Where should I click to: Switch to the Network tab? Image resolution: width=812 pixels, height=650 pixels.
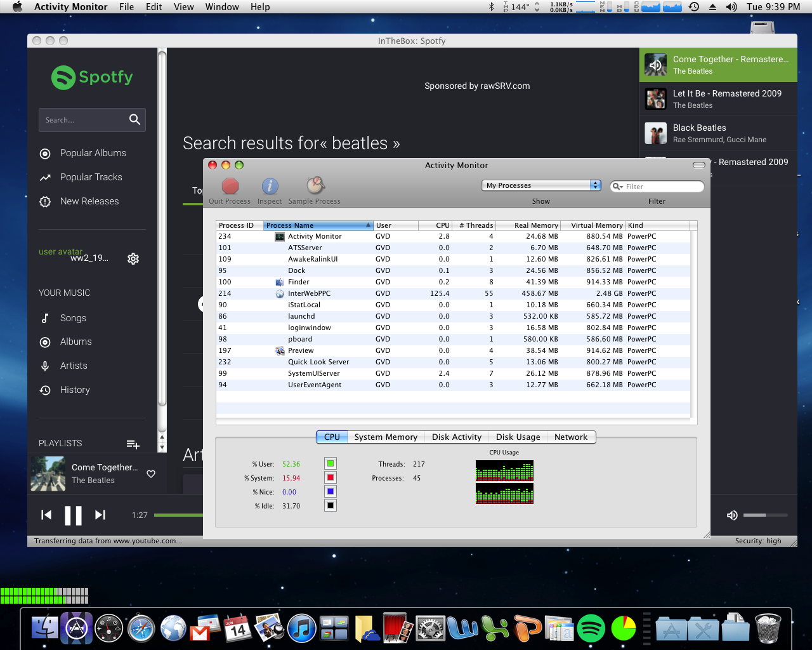click(x=571, y=437)
